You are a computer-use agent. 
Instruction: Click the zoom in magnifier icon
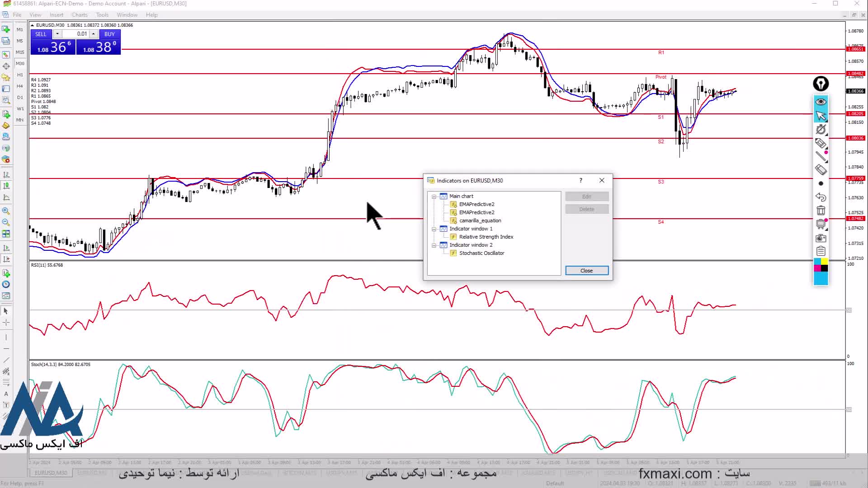click(6, 211)
